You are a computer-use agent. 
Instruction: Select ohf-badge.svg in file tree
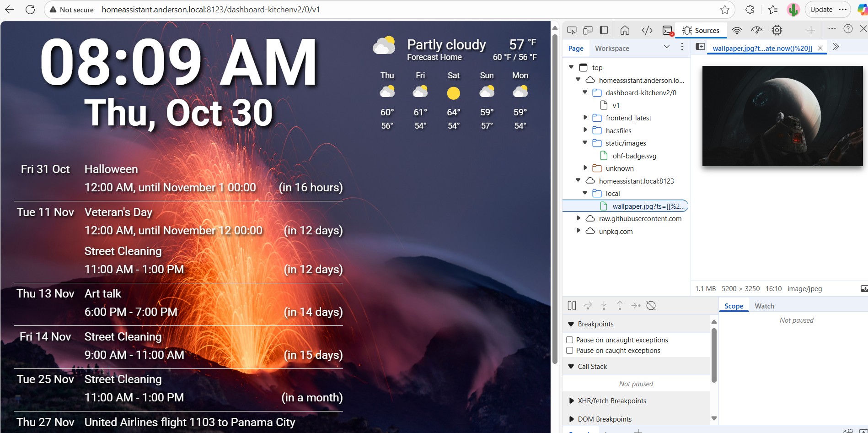[634, 156]
